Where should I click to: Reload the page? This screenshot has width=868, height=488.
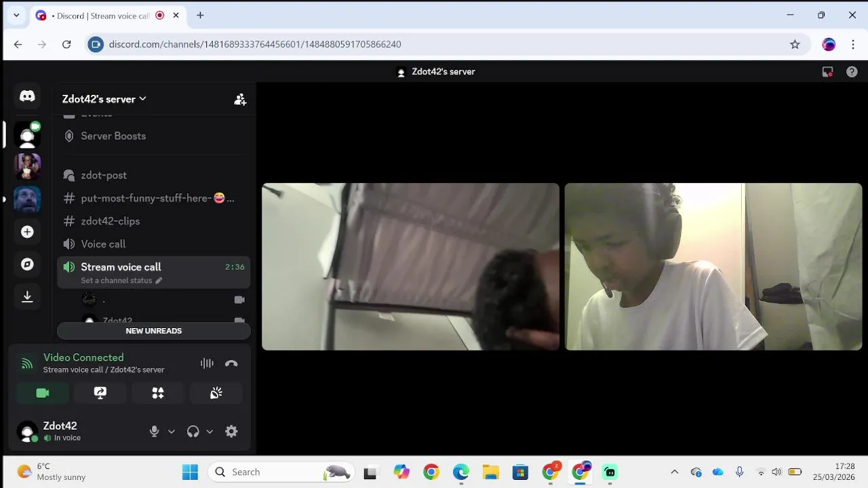point(66,44)
